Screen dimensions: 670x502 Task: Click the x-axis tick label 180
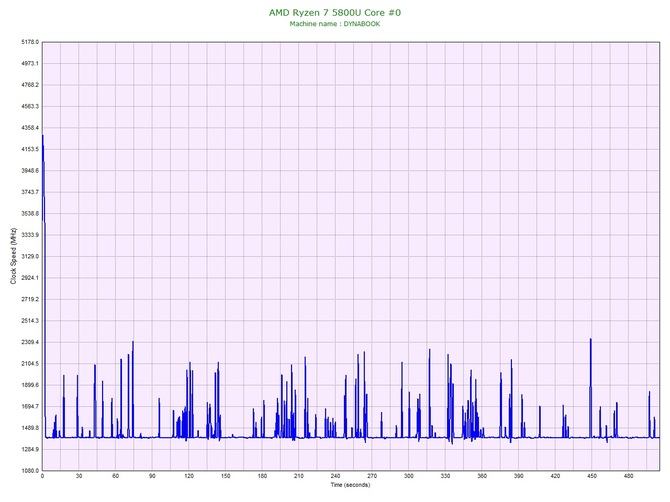262,476
